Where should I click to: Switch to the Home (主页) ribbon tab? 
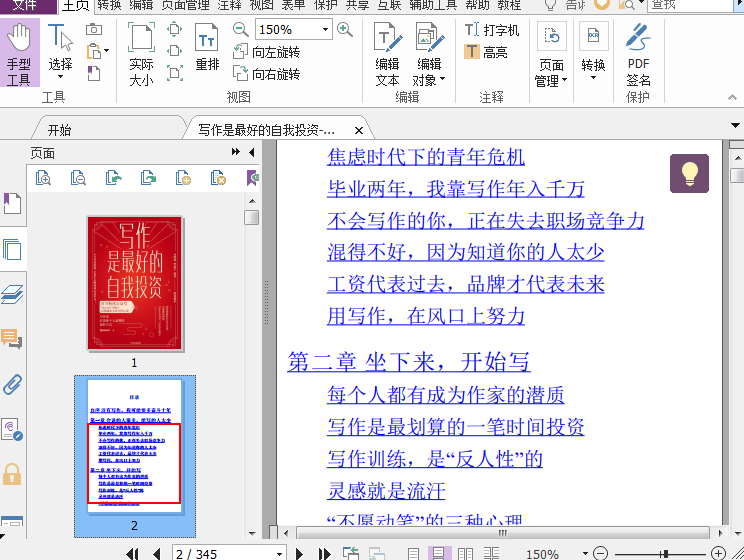(x=75, y=6)
